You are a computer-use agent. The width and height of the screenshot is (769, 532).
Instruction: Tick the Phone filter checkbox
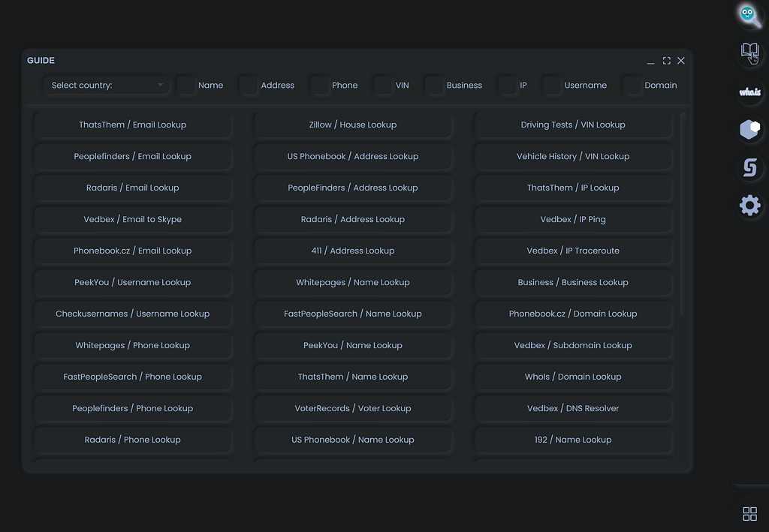pyautogui.click(x=320, y=86)
